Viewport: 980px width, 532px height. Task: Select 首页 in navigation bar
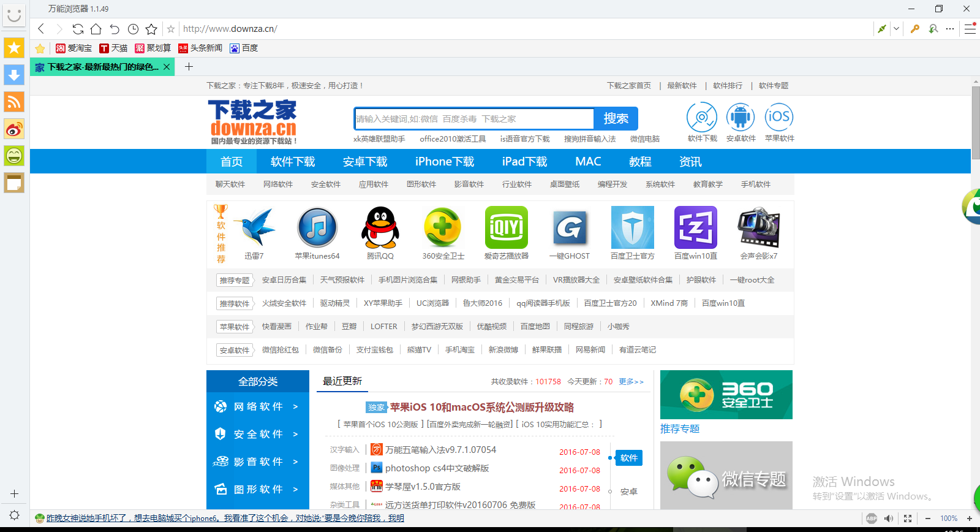pos(232,161)
